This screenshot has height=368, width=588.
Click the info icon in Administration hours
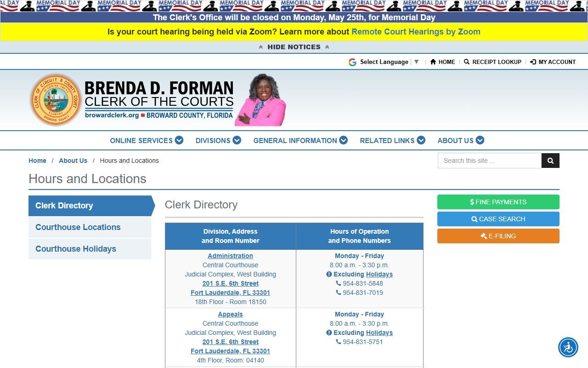(x=329, y=274)
